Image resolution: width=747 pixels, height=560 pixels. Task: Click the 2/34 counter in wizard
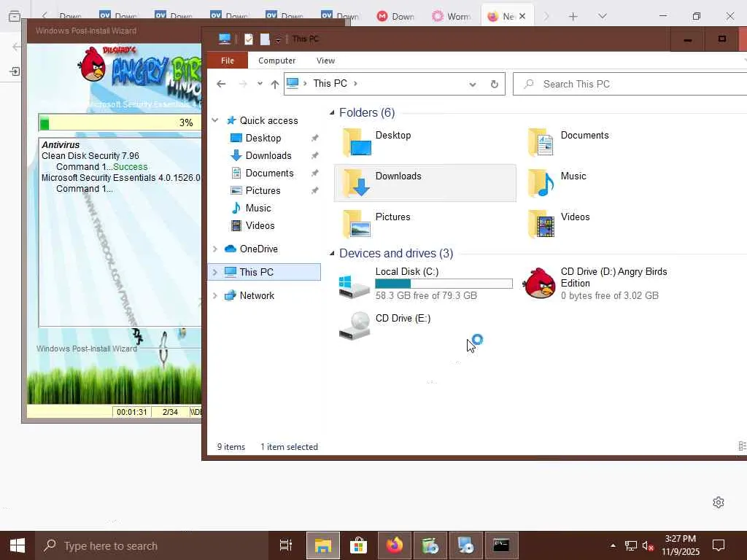pyautogui.click(x=170, y=412)
